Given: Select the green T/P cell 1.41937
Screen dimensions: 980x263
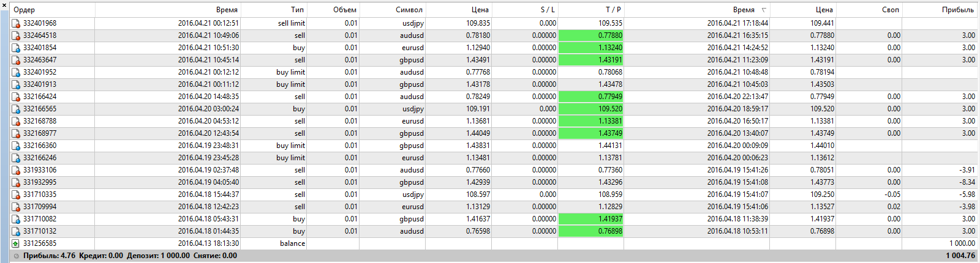Looking at the screenshot, I should pos(590,219).
